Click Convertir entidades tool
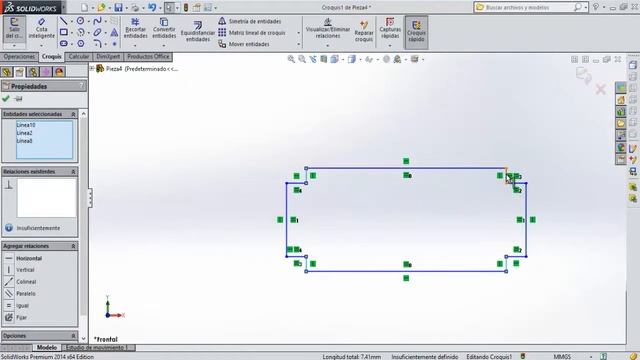Image resolution: width=640 pixels, height=360 pixels. tap(164, 28)
